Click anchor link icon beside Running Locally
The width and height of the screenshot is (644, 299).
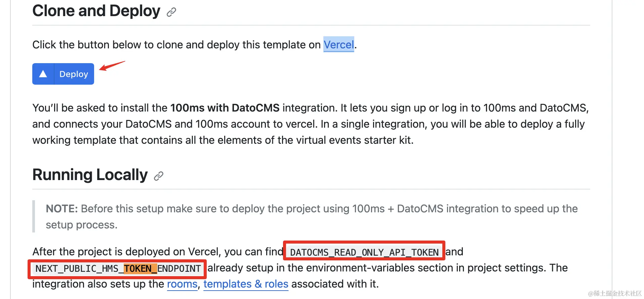tap(159, 176)
